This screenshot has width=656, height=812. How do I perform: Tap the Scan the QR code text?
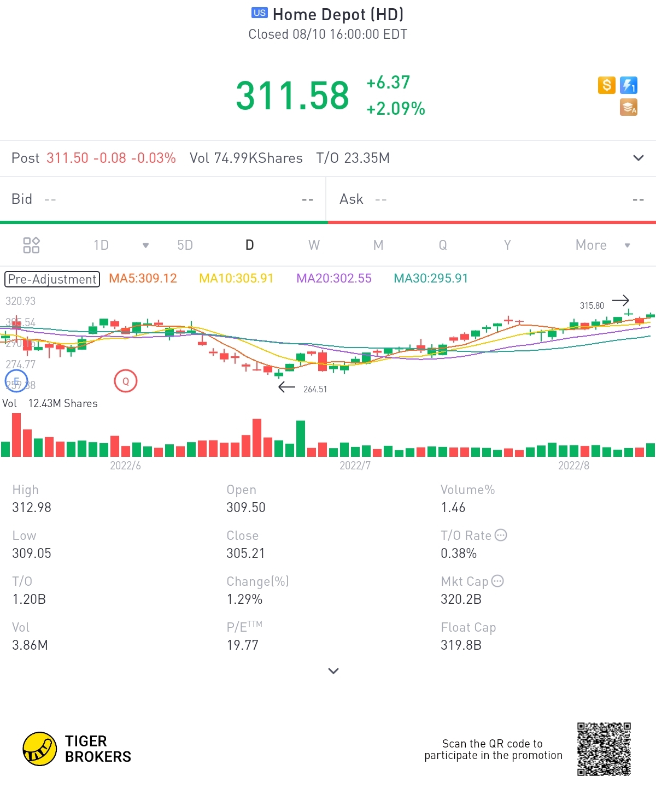click(493, 749)
